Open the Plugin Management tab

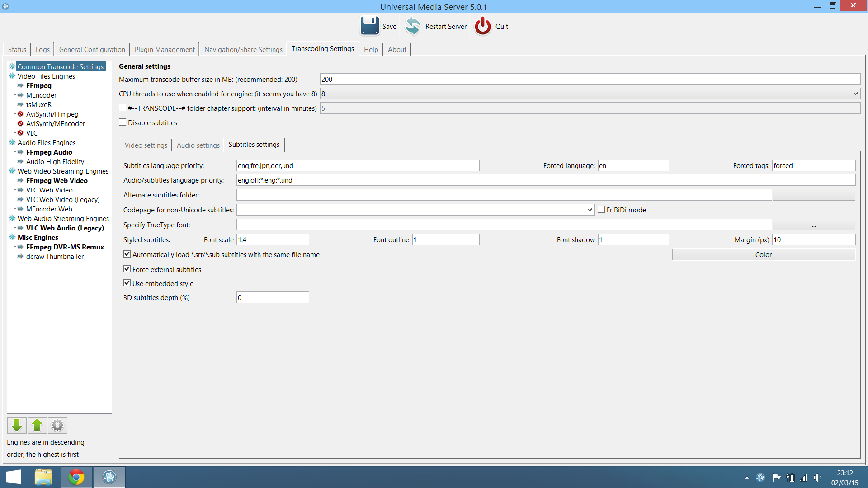pyautogui.click(x=165, y=49)
